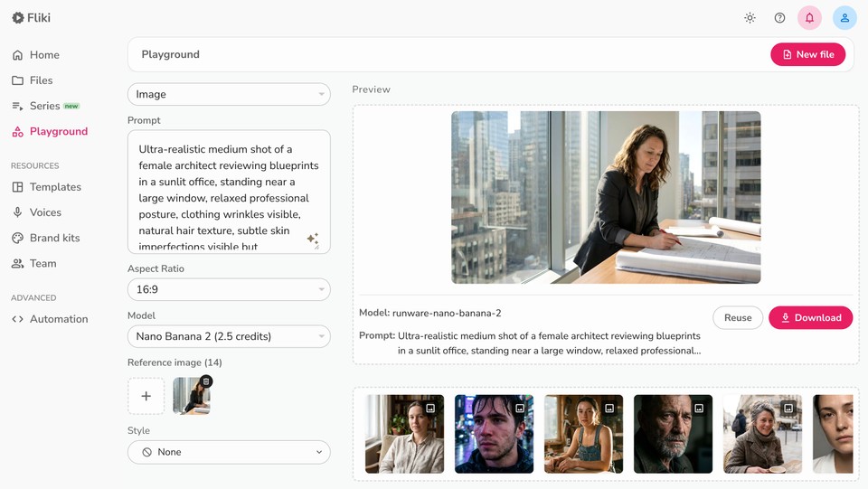Toggle light/dark theme sun icon

[x=750, y=17]
